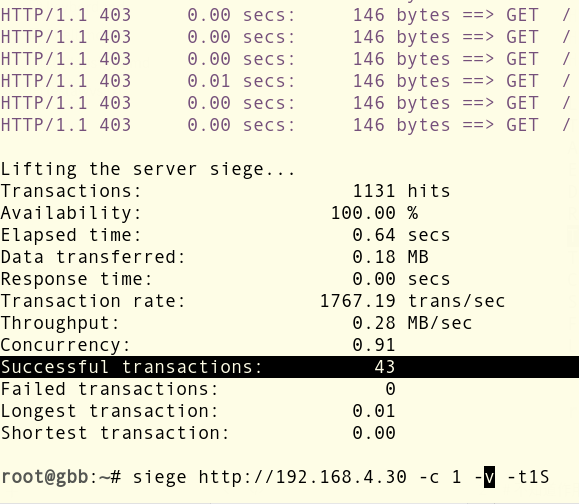Click the http://192.168.4.30 URL in the command

pos(302,477)
